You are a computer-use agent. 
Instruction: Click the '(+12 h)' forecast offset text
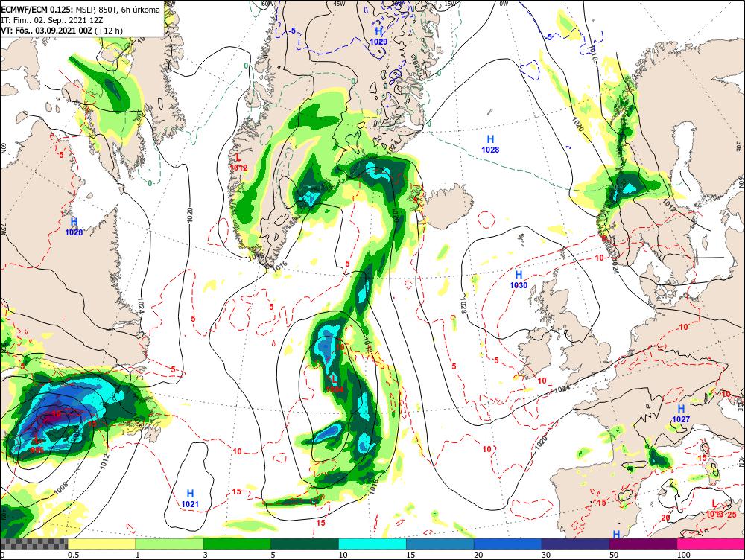click(x=109, y=31)
